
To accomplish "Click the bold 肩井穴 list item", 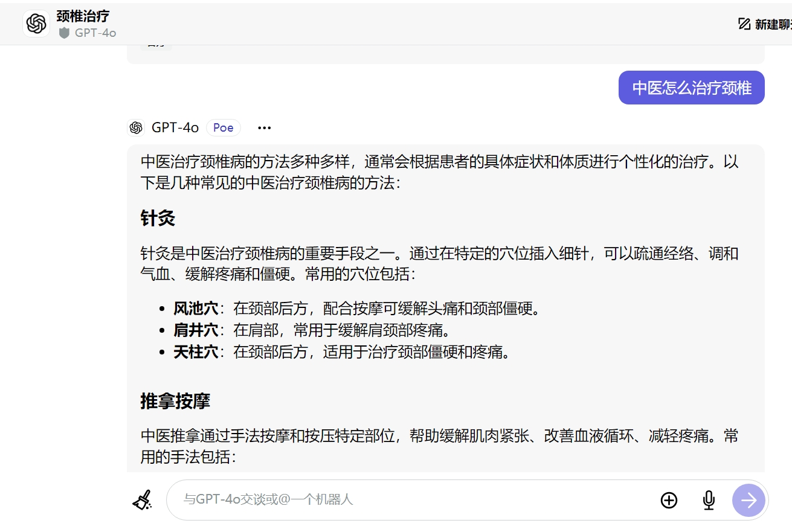I will tap(196, 330).
